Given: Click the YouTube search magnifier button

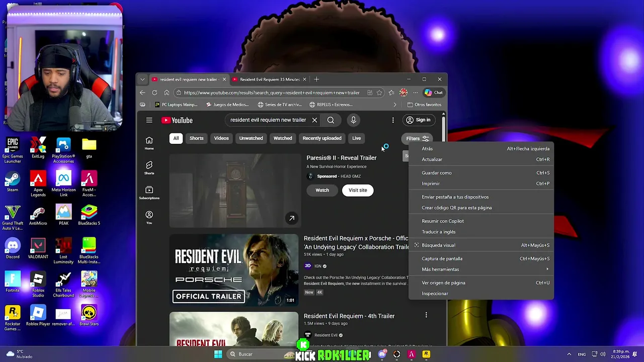Looking at the screenshot, I should [331, 120].
